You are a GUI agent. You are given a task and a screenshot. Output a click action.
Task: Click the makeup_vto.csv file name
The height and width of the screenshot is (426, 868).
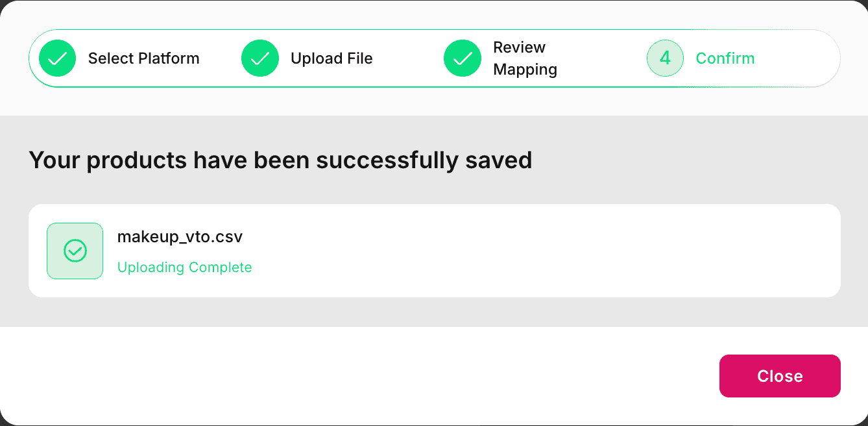180,237
